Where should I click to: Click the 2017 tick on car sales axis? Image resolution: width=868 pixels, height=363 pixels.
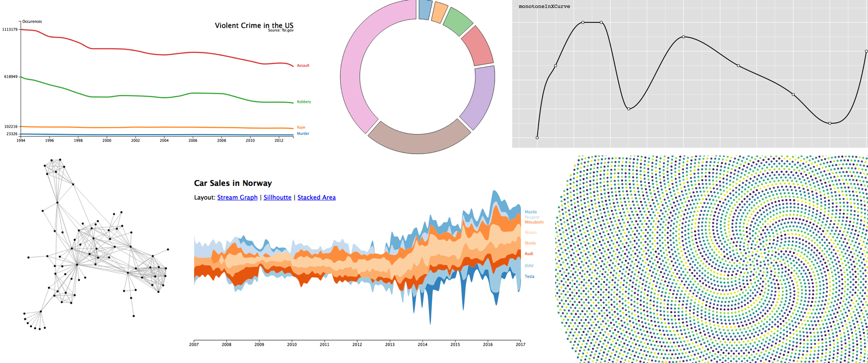click(520, 344)
